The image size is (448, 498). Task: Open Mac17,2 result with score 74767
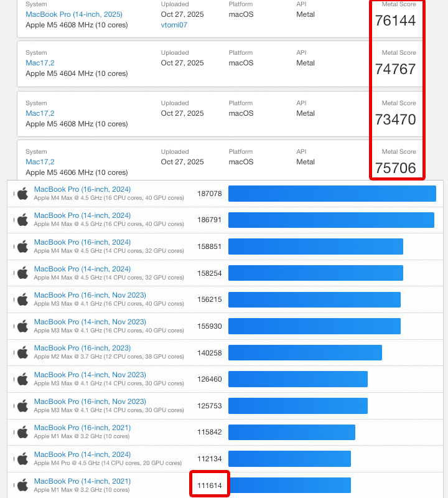[40, 63]
